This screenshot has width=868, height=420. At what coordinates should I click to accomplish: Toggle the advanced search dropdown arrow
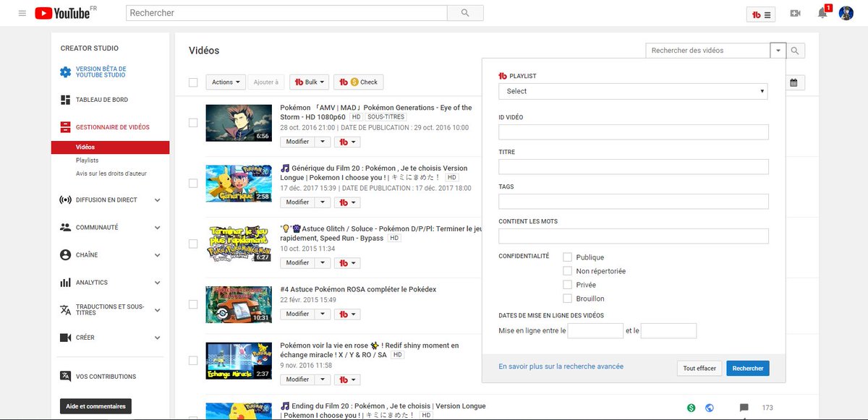point(778,51)
